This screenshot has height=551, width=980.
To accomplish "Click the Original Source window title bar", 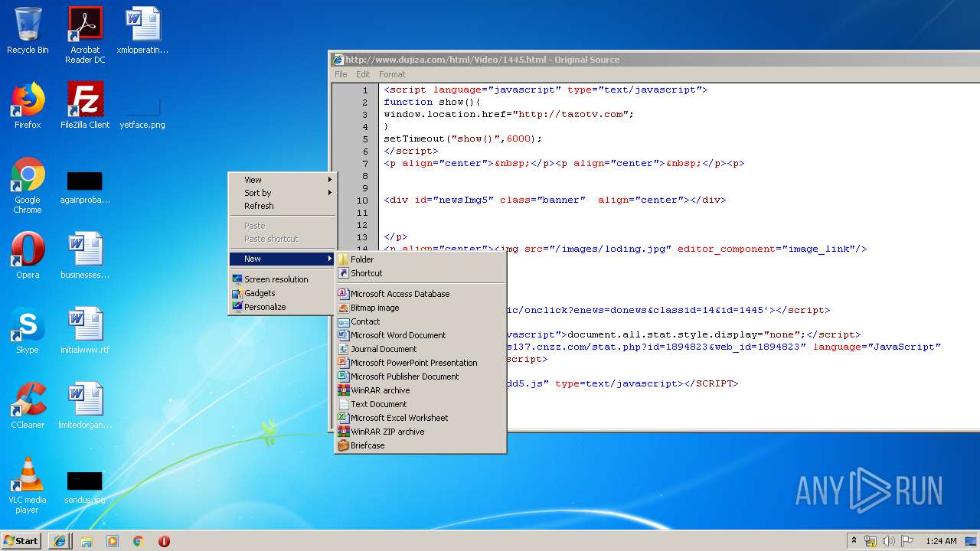I will pos(655,60).
